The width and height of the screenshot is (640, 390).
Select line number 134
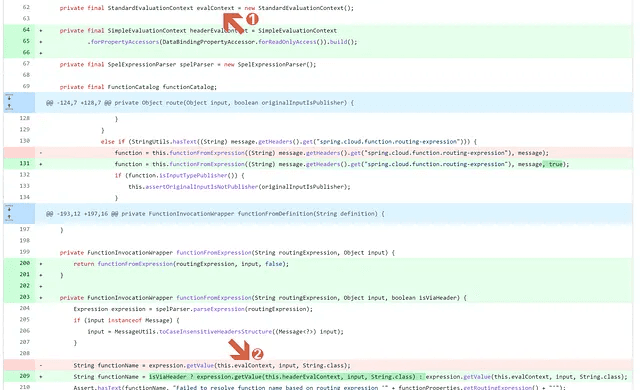[24, 197]
